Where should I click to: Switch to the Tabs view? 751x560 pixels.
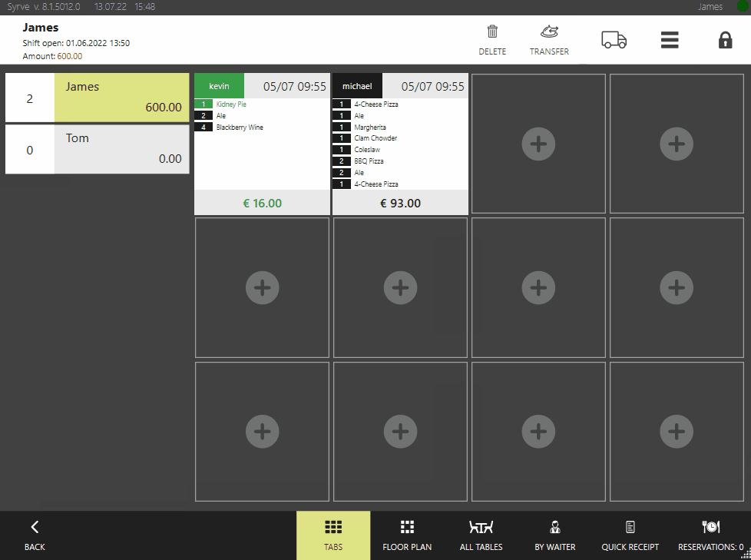tap(333, 535)
